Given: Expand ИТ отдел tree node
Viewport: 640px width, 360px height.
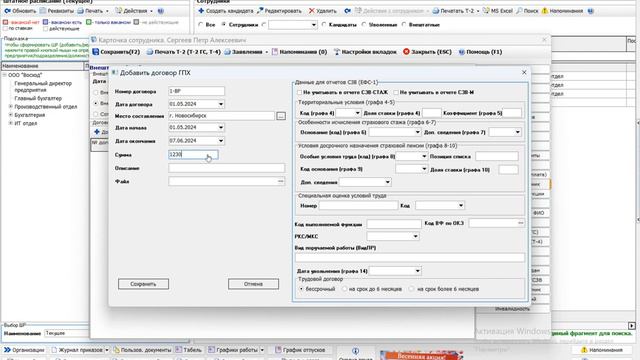Looking at the screenshot, I should tap(11, 123).
